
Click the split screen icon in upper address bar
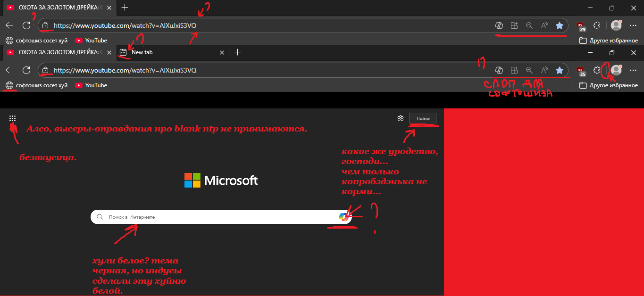pyautogui.click(x=514, y=25)
